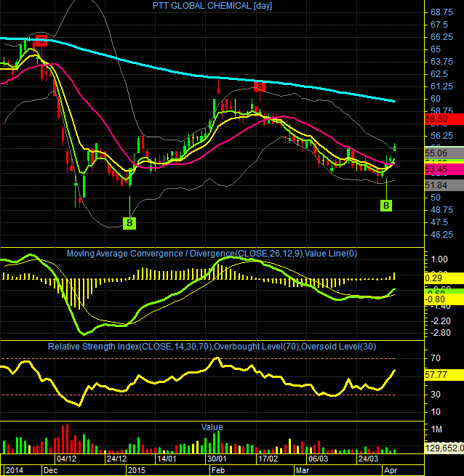Click the gray 55.06 price label
The height and width of the screenshot is (476, 464).
click(x=444, y=153)
